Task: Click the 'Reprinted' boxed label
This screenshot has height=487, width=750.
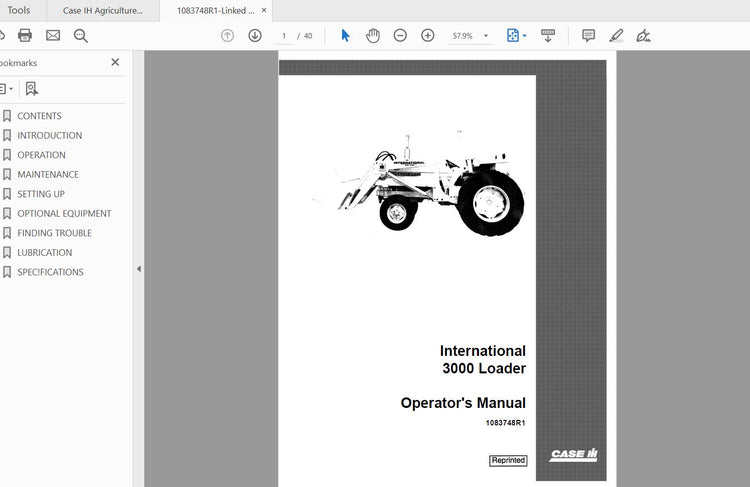Action: click(508, 460)
